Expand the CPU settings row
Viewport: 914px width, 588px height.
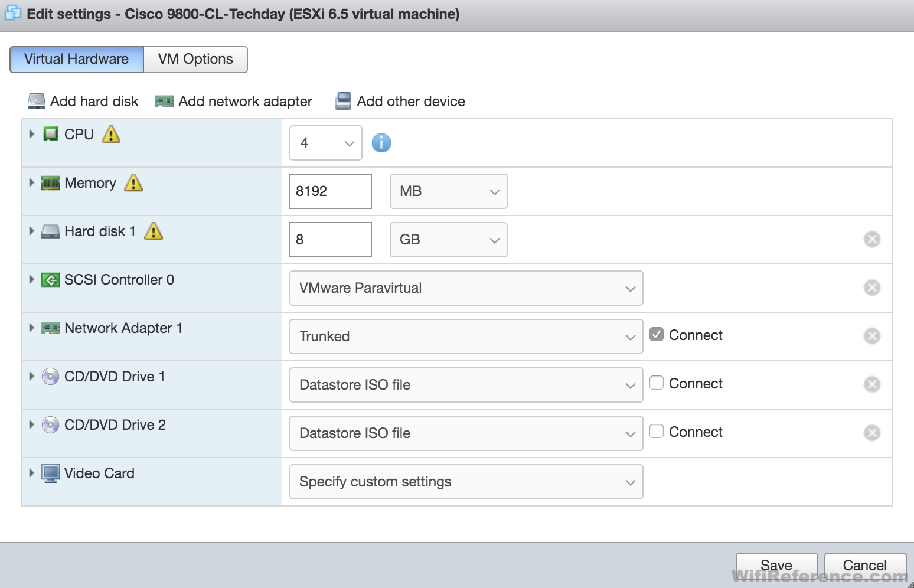click(32, 134)
